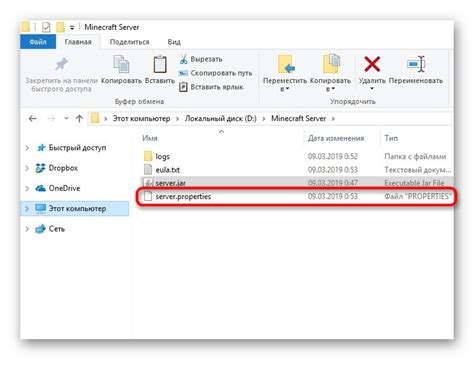Click the logs folder icon
This screenshot has width=474, height=374.
[x=148, y=156]
